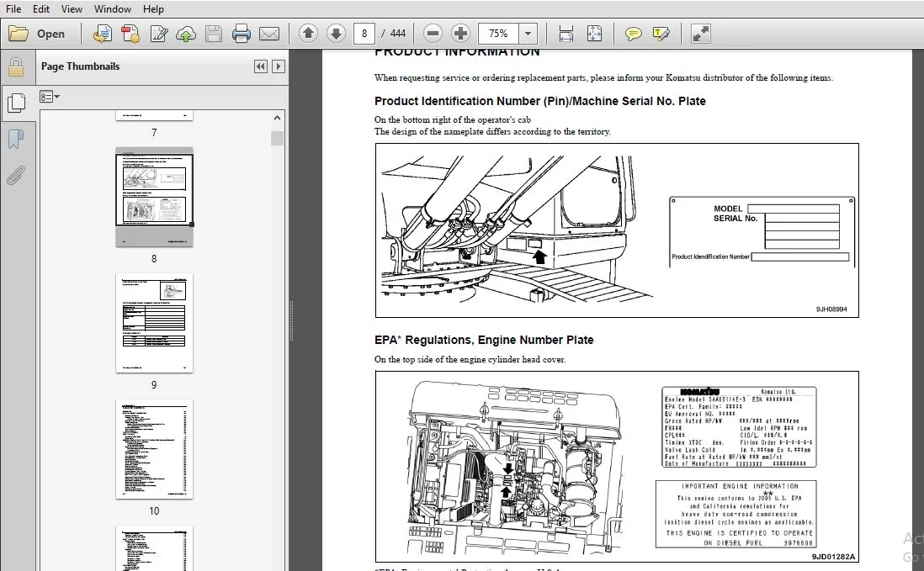924x571 pixels.
Task: Toggle the Page Thumbnails panel icon
Action: pyautogui.click(x=16, y=103)
